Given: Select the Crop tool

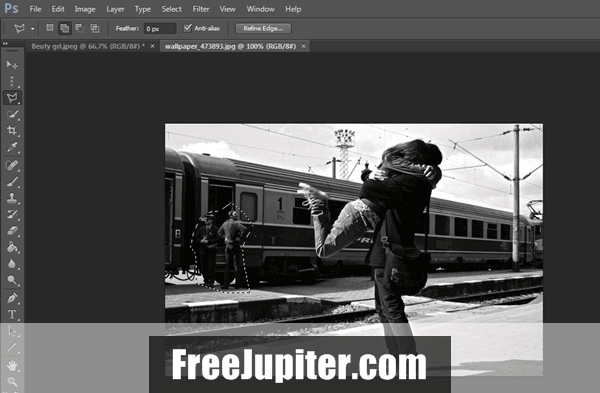Looking at the screenshot, I should click(12, 130).
